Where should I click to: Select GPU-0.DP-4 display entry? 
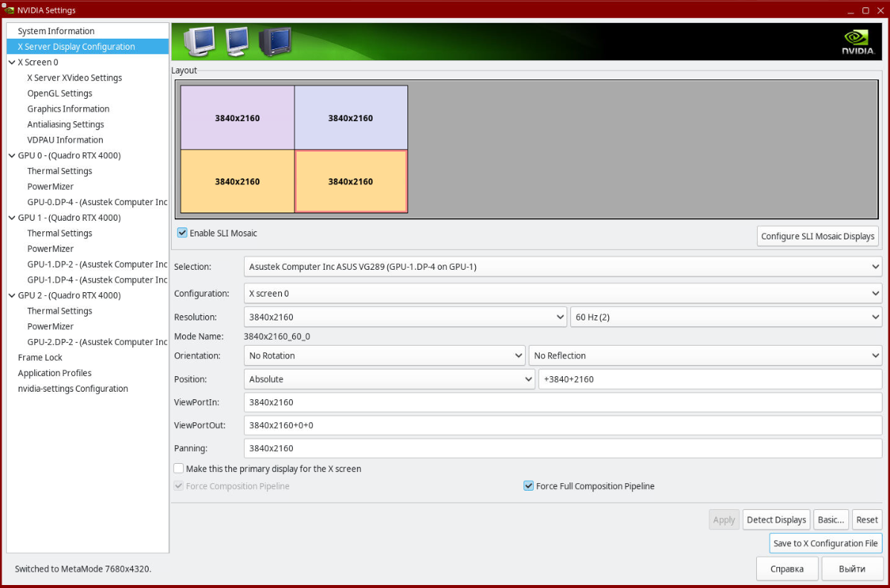point(97,202)
